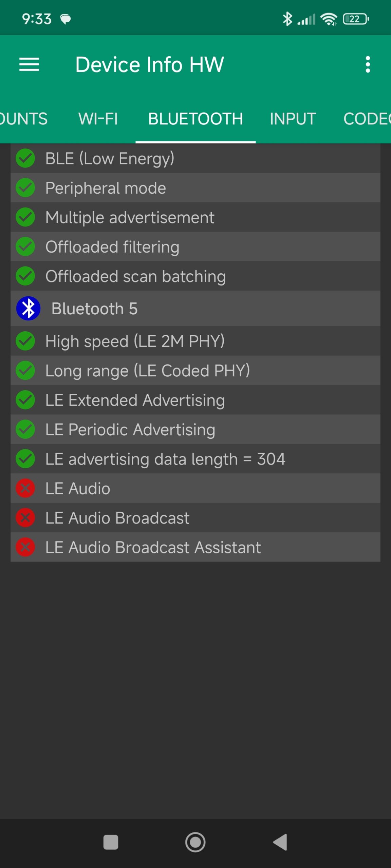The height and width of the screenshot is (868, 391).
Task: Tap the red X beside LE Audio Broadcast Assistant
Action: coord(25,547)
